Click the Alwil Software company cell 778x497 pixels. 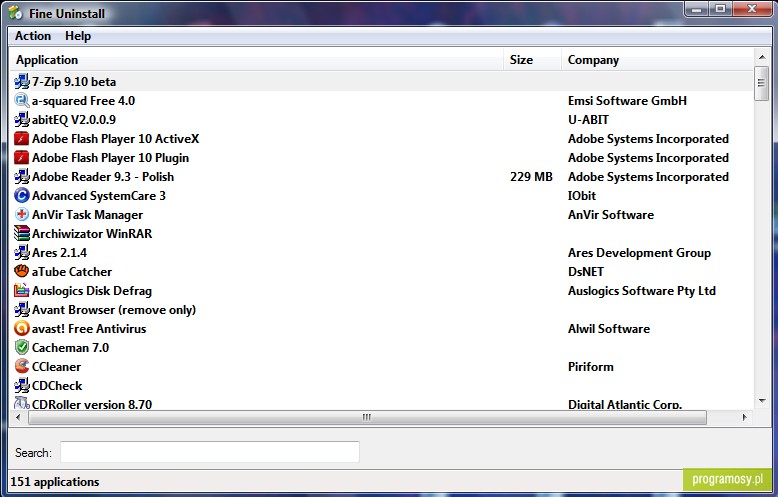(x=609, y=328)
